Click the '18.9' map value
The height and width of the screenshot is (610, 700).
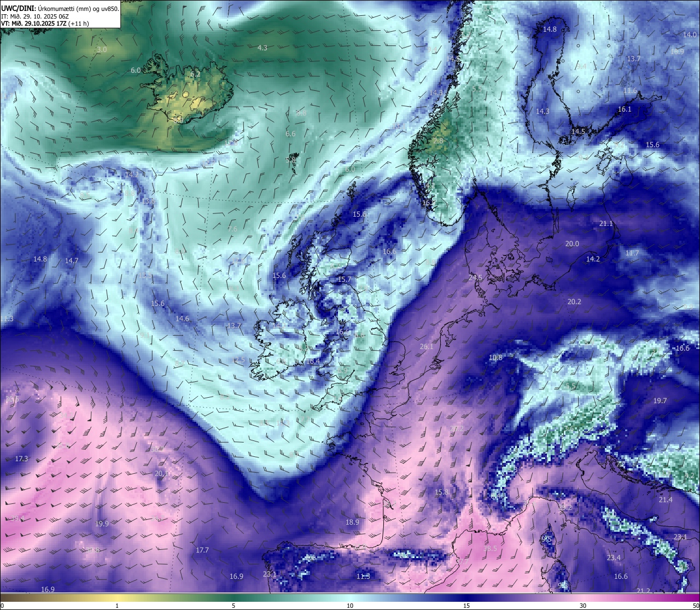[352, 522]
